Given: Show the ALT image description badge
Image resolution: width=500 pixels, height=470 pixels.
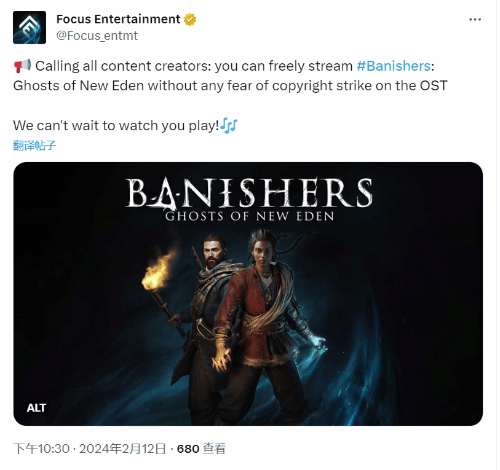Looking at the screenshot, I should 36,408.
